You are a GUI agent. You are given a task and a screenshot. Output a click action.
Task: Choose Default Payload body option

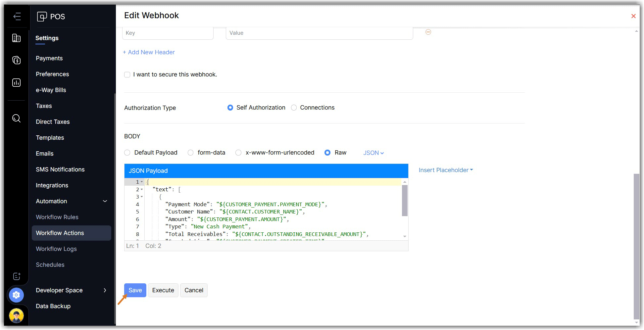(127, 153)
